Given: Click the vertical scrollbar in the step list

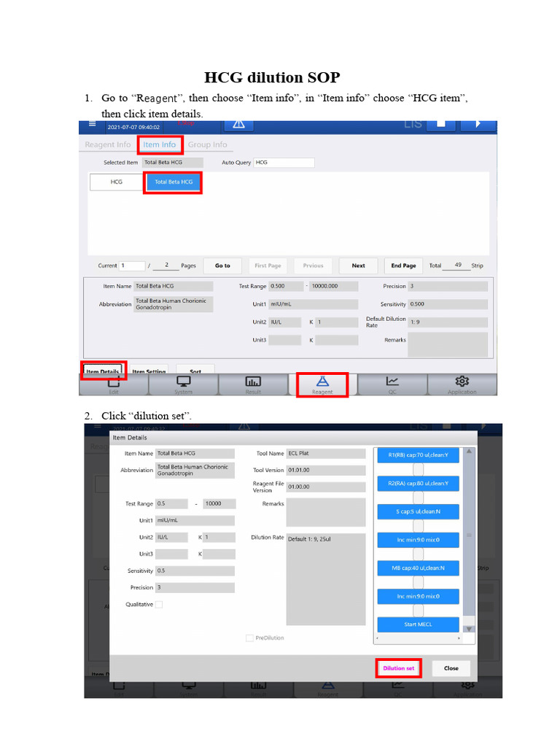Looking at the screenshot, I should pos(469,535).
